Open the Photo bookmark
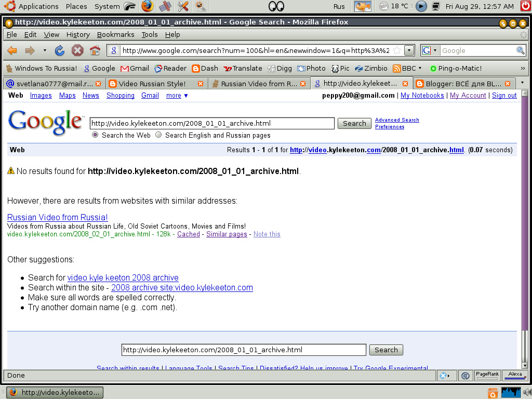The height and width of the screenshot is (399, 532). coord(311,68)
